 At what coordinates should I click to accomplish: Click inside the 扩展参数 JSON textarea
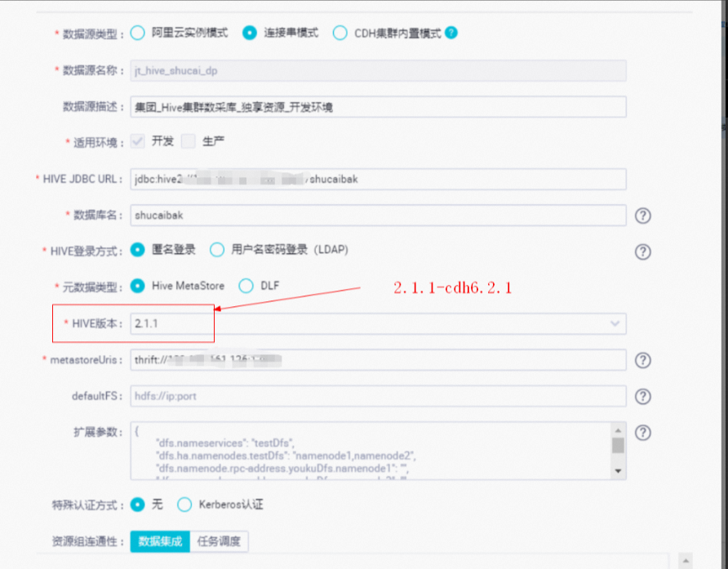371,451
